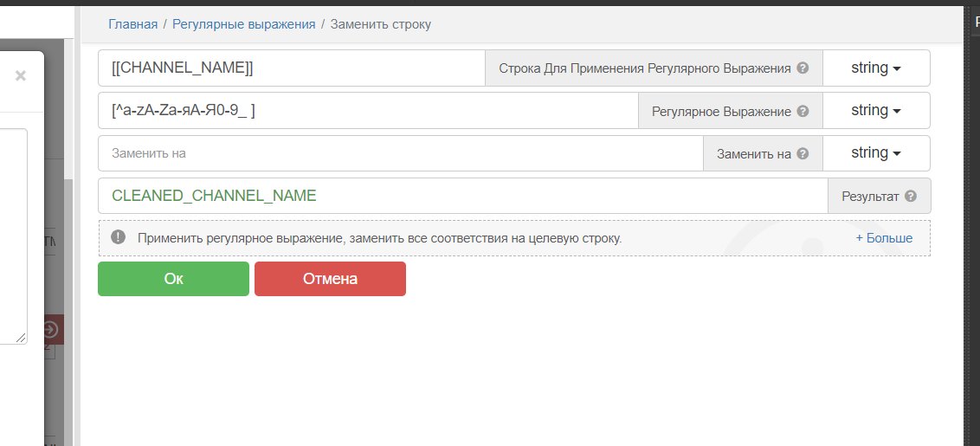Open string type dropdown for regular expression row
This screenshot has width=980, height=446.
click(875, 111)
